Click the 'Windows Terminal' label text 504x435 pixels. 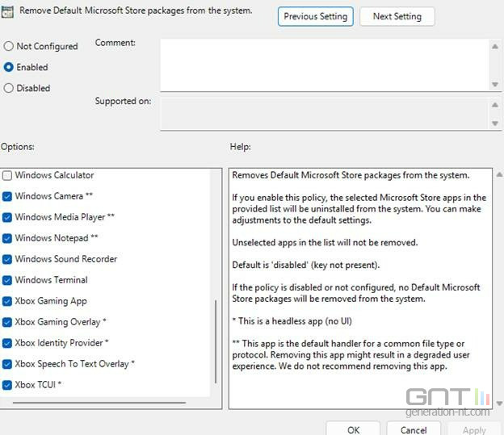click(51, 280)
